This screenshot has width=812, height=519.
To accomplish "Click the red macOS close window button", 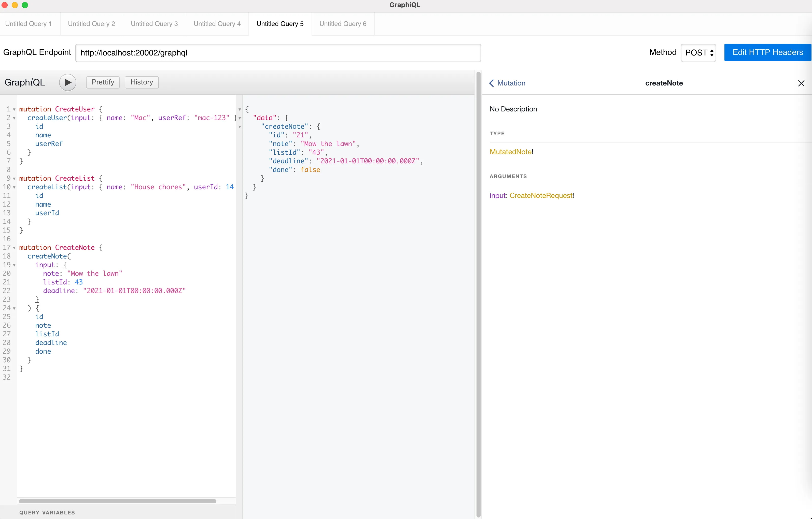I will pyautogui.click(x=5, y=5).
